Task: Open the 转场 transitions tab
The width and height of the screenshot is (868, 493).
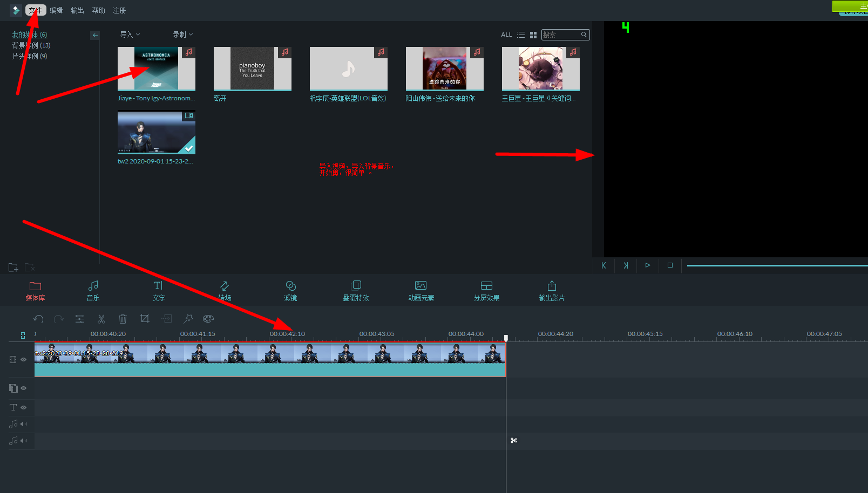Action: 225,291
